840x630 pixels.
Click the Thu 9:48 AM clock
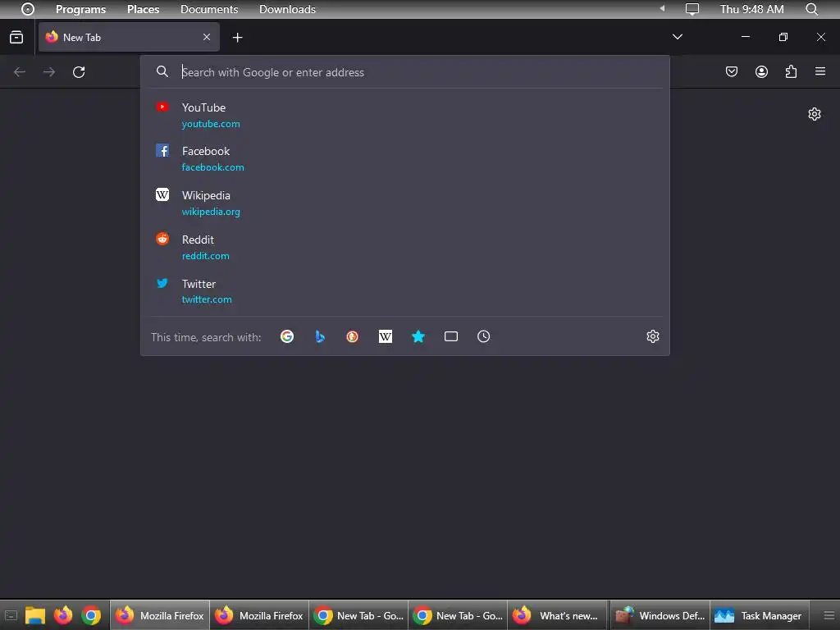tap(751, 9)
